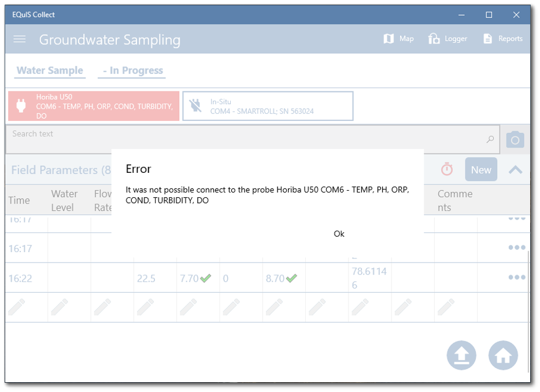Screen dimensions: 540x392
Task: Open the In Progress status link
Action: [x=132, y=71]
